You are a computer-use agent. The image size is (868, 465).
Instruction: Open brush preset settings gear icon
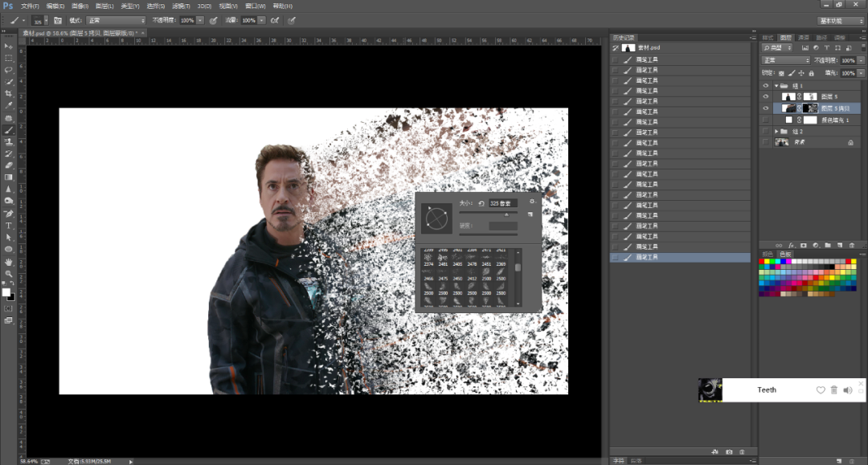(x=532, y=202)
